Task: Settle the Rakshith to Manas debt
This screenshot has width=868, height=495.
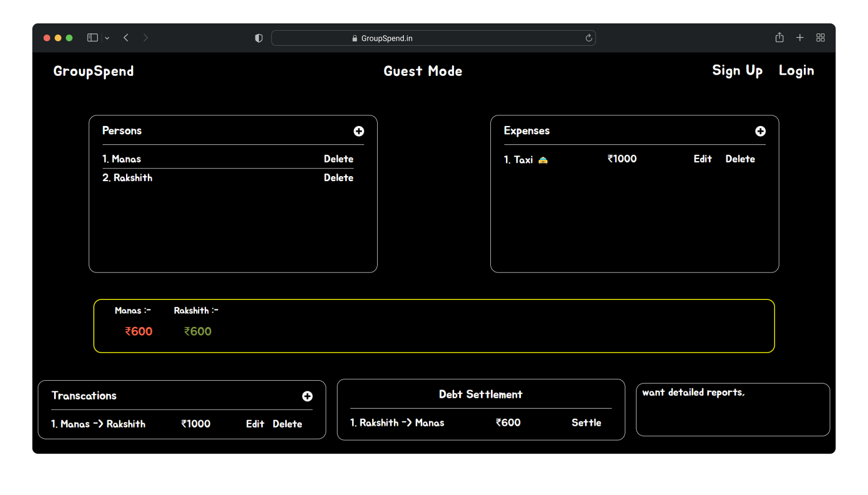Action: pyautogui.click(x=586, y=423)
